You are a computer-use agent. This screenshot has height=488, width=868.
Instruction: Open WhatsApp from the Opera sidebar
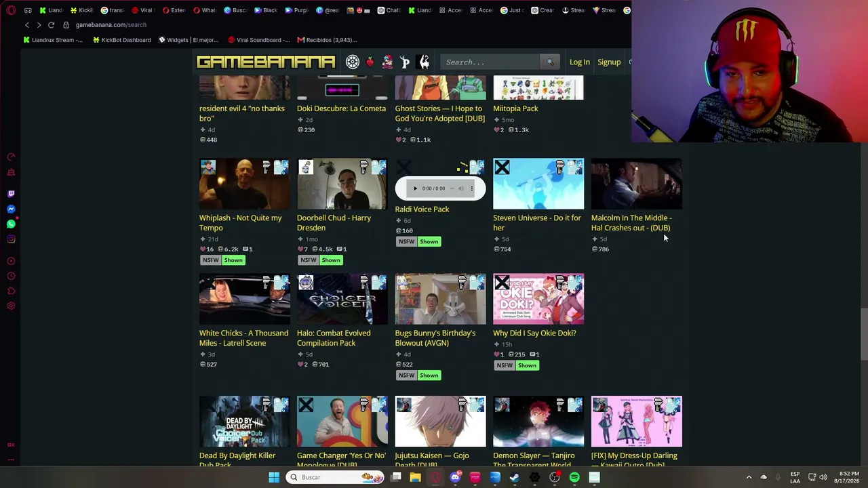click(11, 224)
